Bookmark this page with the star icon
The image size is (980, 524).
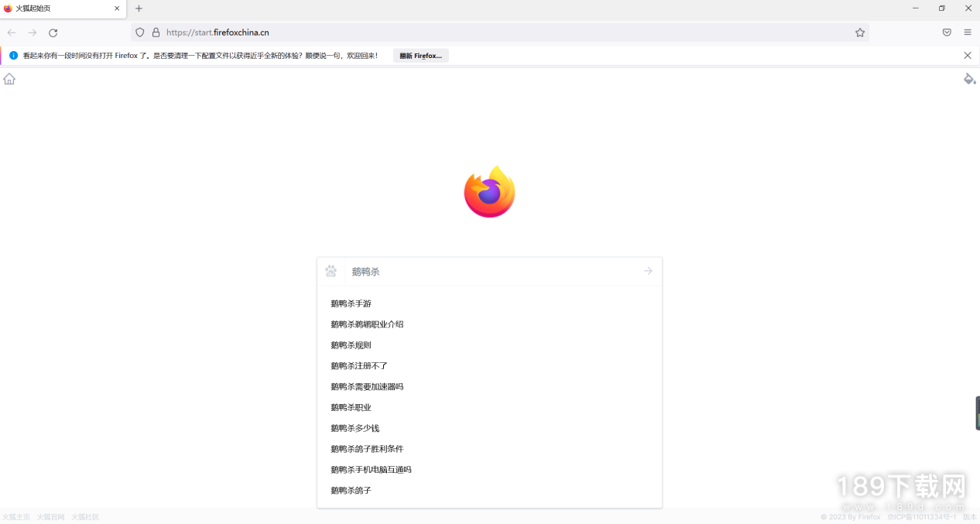coord(859,33)
